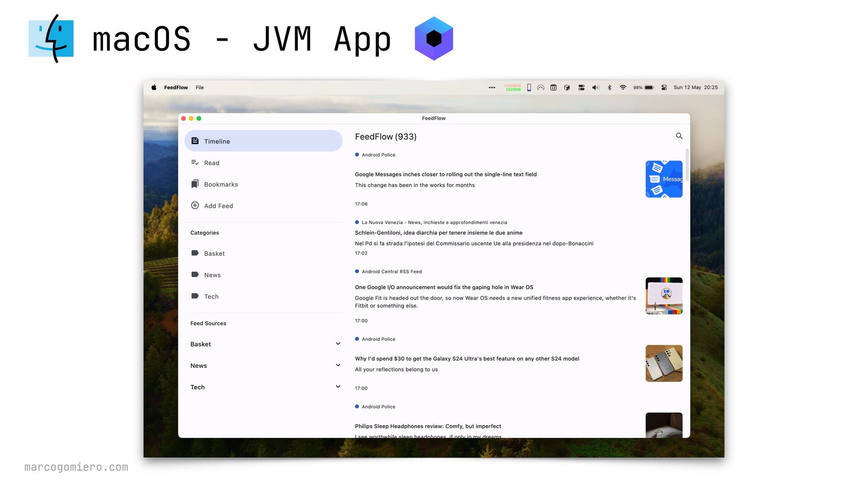
Task: Expand the Tech feed source chevron
Action: point(338,387)
